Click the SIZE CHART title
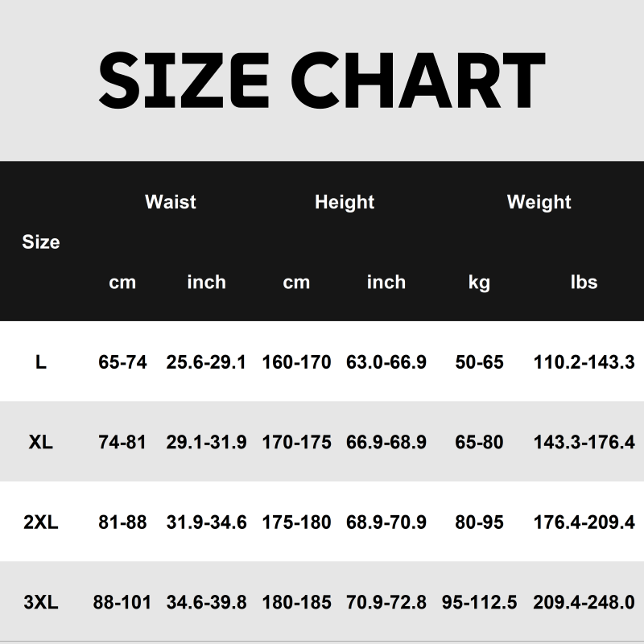644x644 pixels. click(x=321, y=80)
